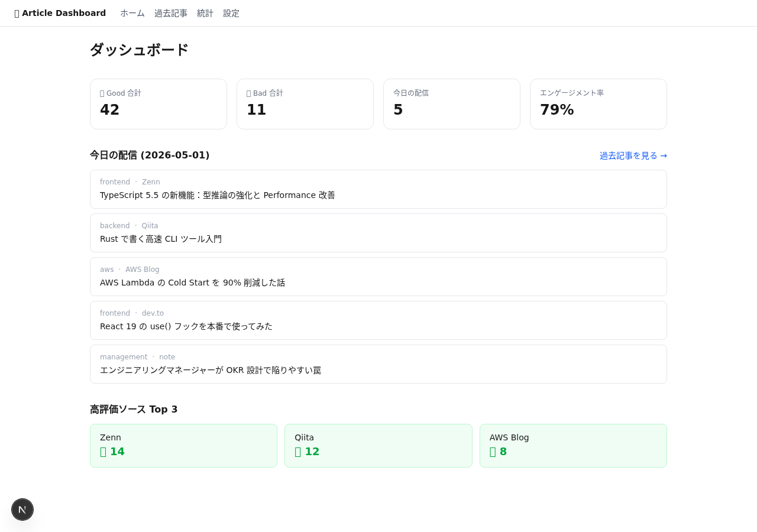Image resolution: width=757 pixels, height=532 pixels.
Task: Click the 'frontend · dev.to' article meta label
Action: (x=132, y=313)
